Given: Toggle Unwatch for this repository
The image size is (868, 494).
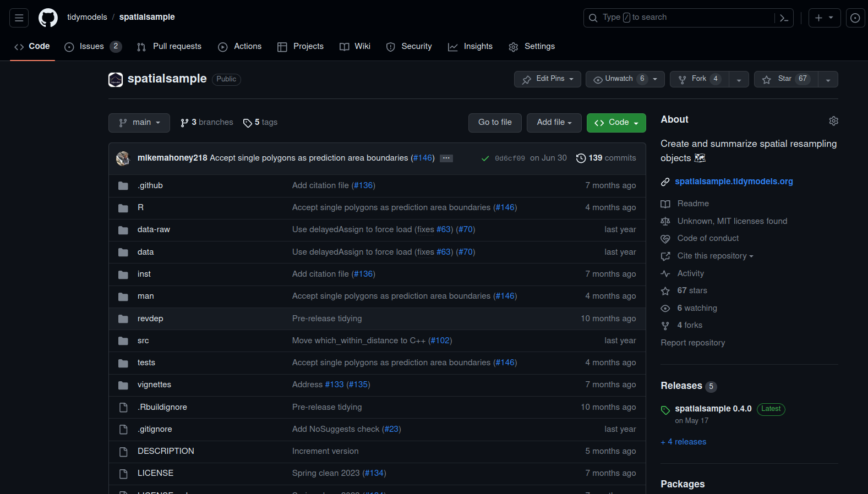Looking at the screenshot, I should [x=619, y=79].
